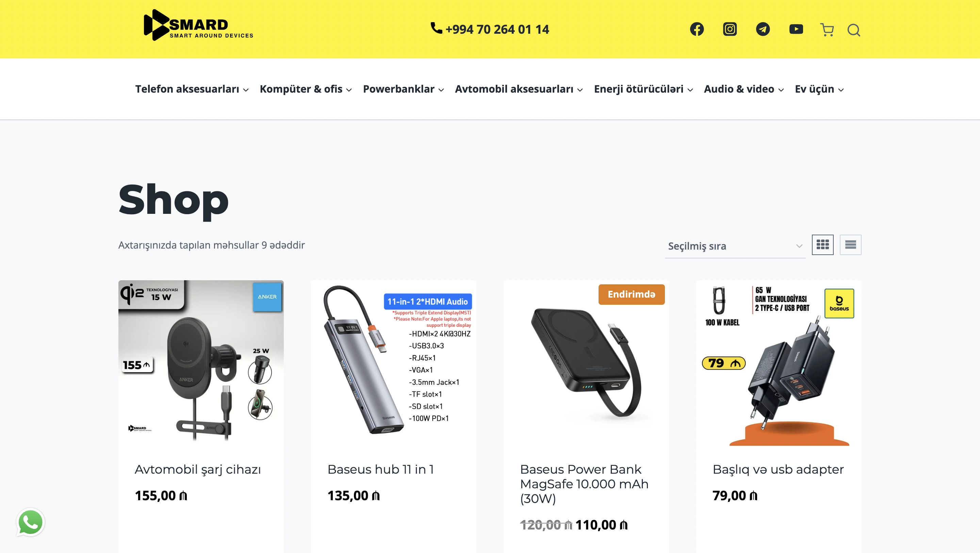
Task: Open the Seçilmiş sıra sorting dropdown
Action: click(x=735, y=246)
